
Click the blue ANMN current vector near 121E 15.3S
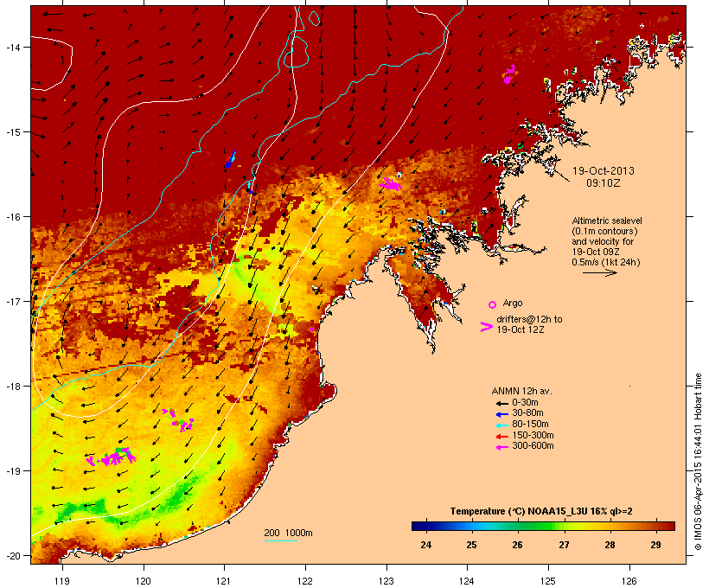click(x=231, y=159)
